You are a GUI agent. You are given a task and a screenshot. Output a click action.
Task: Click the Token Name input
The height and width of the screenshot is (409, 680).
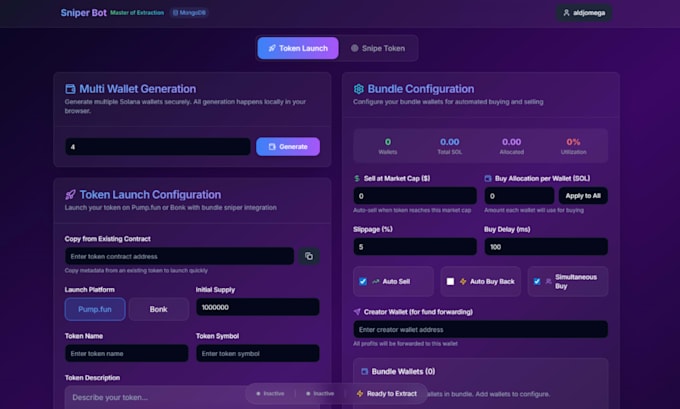tap(127, 353)
